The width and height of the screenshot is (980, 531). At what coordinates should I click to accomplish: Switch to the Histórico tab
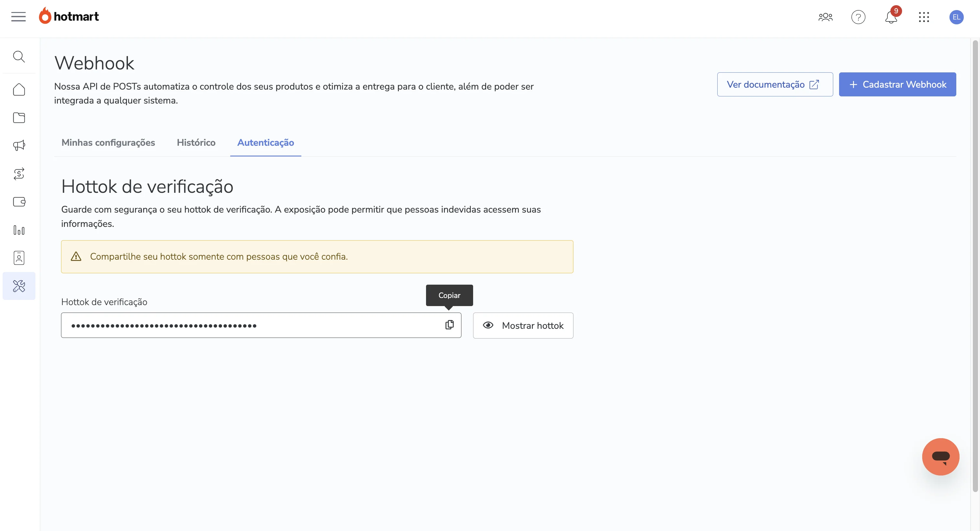click(x=196, y=142)
